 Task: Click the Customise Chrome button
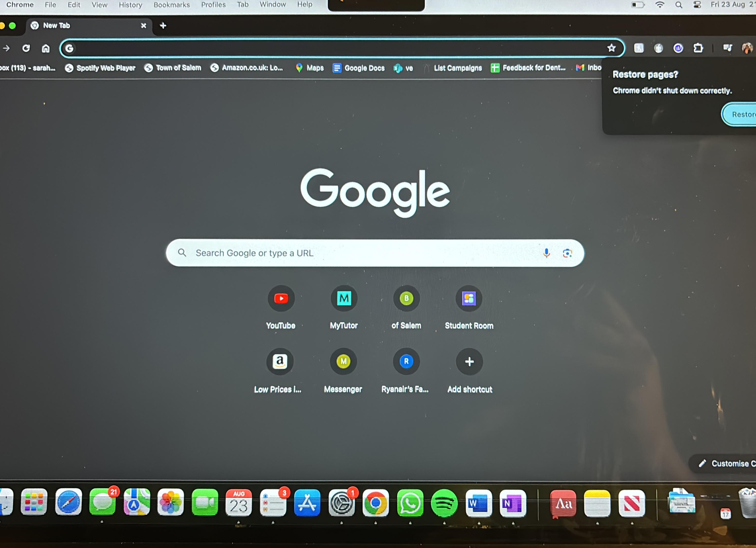coord(723,463)
